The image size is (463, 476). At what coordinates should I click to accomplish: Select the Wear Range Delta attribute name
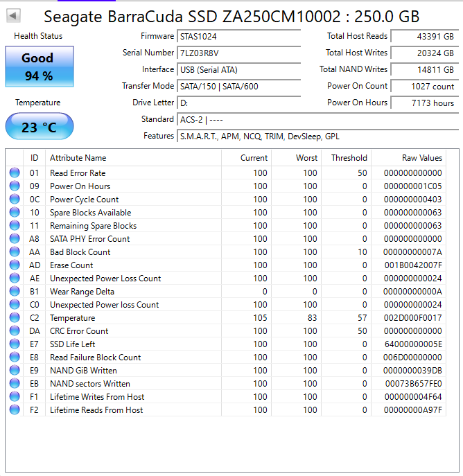[82, 292]
